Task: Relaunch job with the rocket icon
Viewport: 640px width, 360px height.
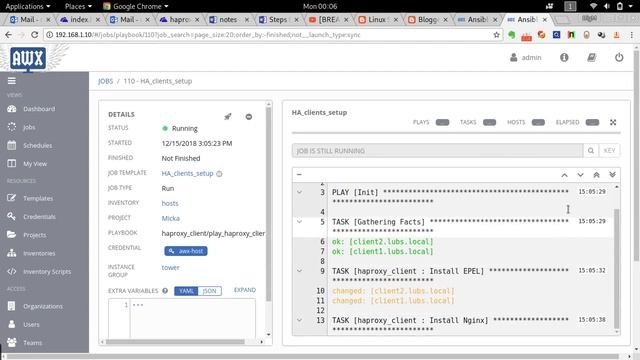Action: click(x=228, y=117)
